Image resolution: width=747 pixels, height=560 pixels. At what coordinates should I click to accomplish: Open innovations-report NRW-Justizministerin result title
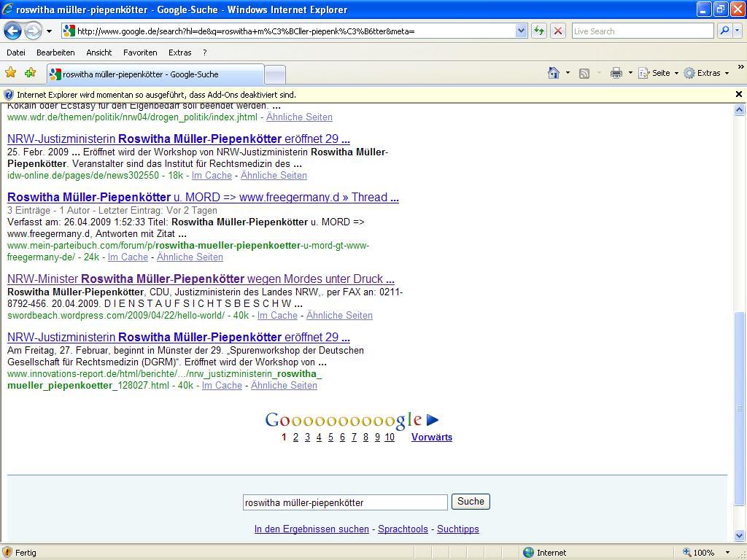point(179,337)
